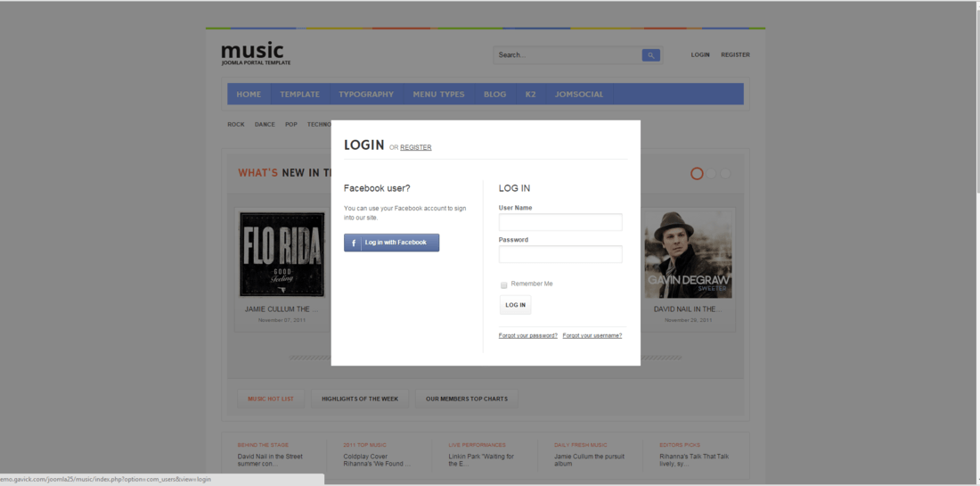Click the 2011 TOP MUSIC heading
The image size is (980, 486).
coord(365,445)
